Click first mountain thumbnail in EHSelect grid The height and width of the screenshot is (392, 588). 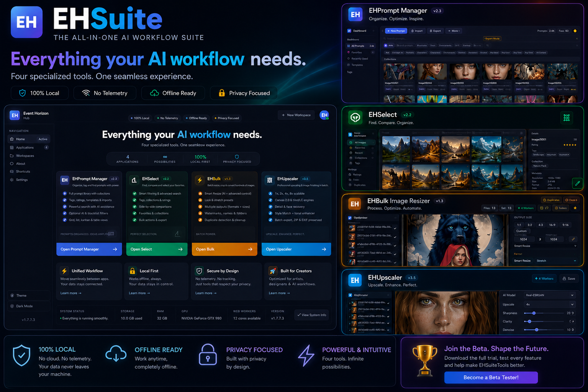point(396,150)
